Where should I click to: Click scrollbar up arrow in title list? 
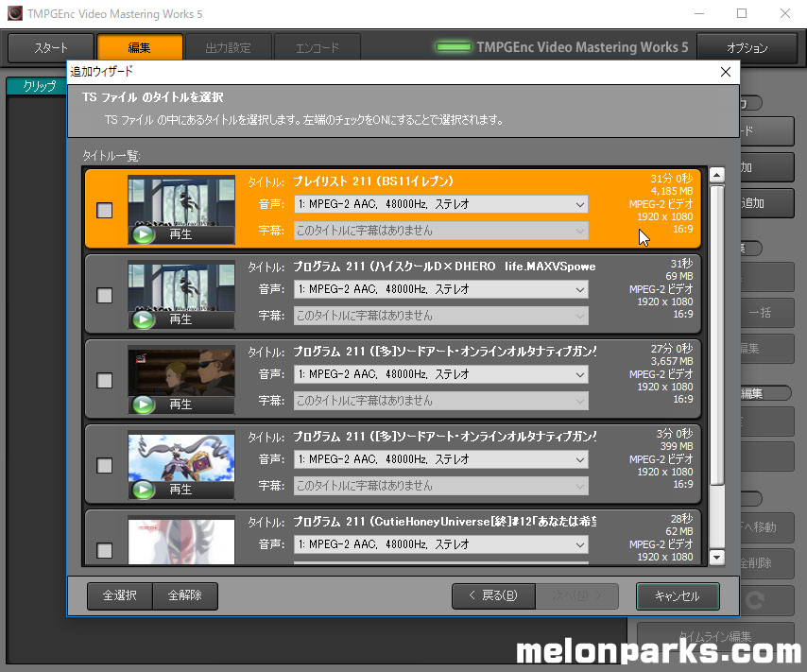click(x=717, y=175)
